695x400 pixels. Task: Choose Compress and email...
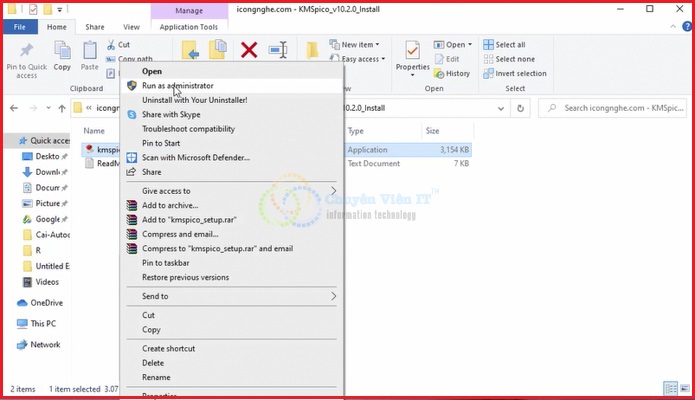tap(231, 234)
